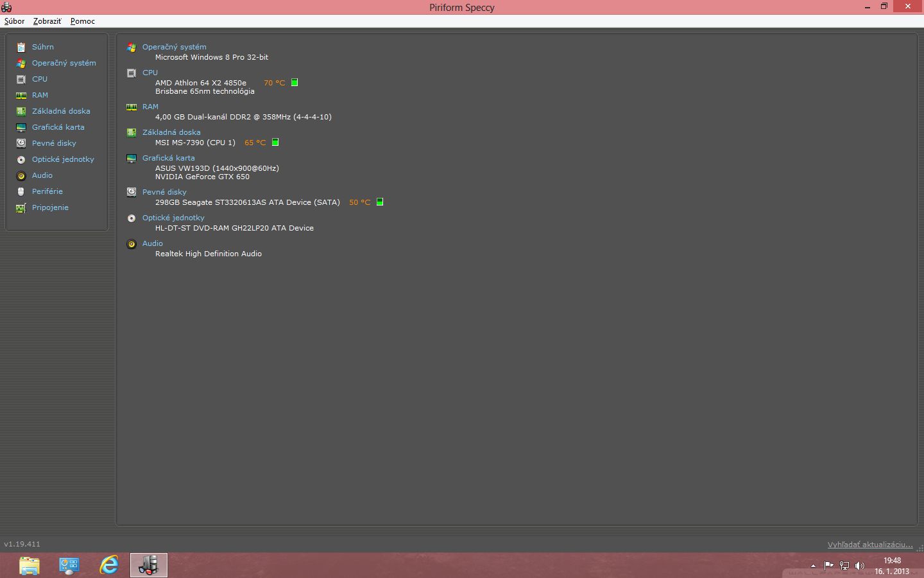Viewport: 924px width, 578px height.
Task: Click the graphics card icon in summary panel
Action: [132, 158]
